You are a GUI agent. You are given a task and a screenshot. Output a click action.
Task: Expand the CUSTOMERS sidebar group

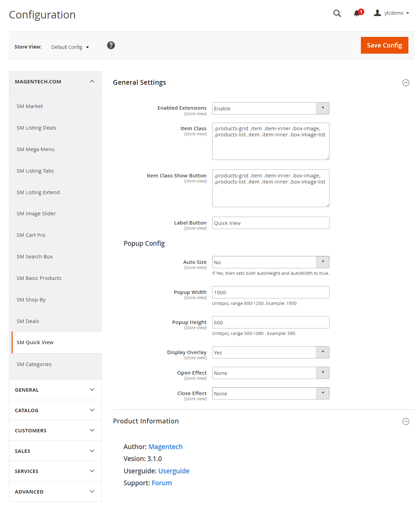tap(55, 430)
